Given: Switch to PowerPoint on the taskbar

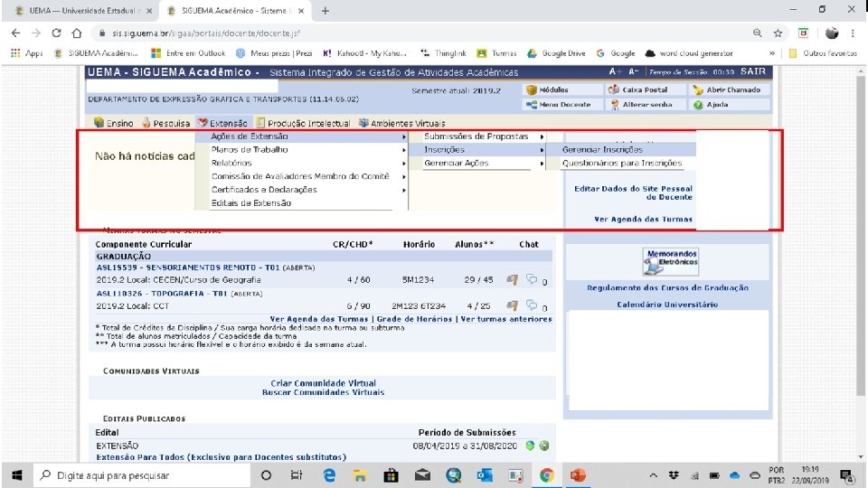Looking at the screenshot, I should click(x=578, y=475).
